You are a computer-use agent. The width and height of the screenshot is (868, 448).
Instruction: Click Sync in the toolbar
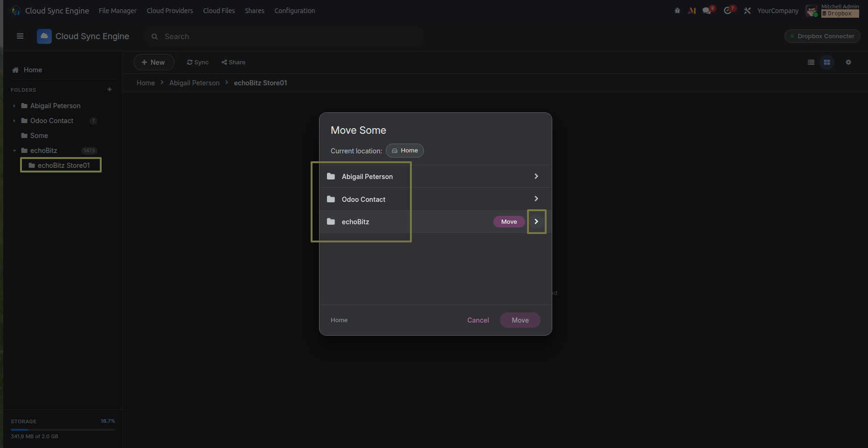(198, 62)
